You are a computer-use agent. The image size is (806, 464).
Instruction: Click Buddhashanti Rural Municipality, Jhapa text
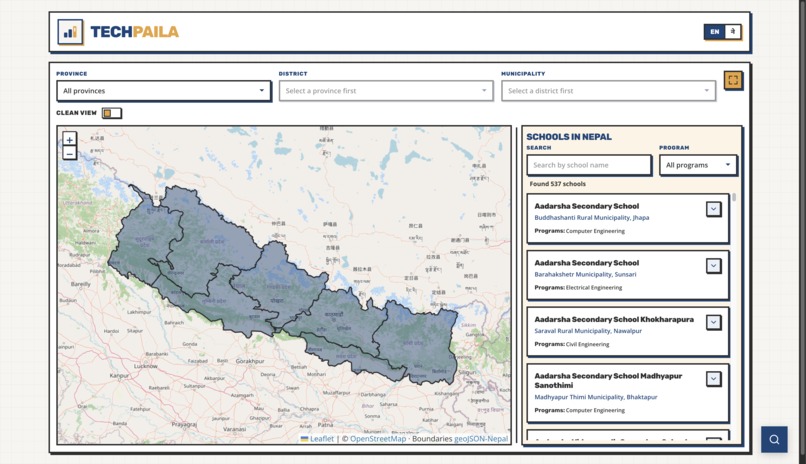pos(592,218)
